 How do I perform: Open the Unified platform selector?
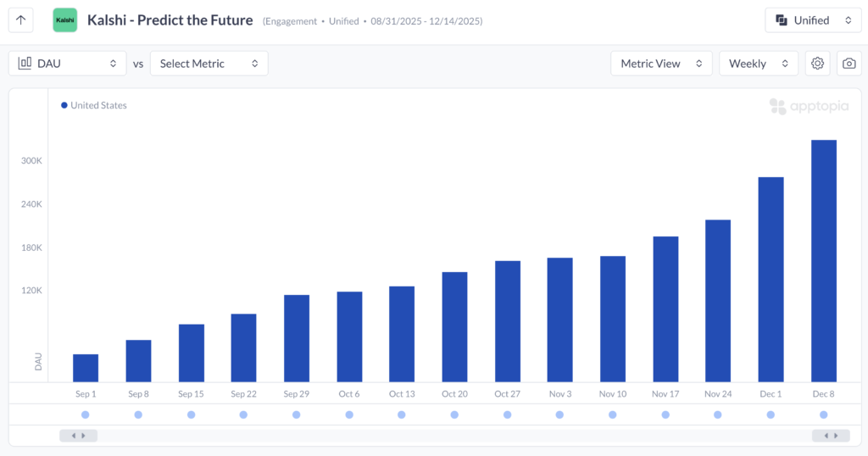pos(812,20)
